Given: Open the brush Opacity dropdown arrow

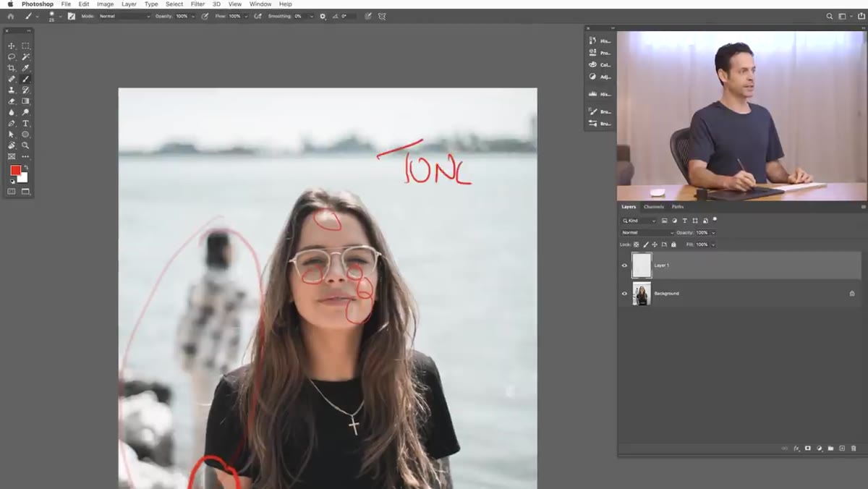Looking at the screenshot, I should [193, 16].
